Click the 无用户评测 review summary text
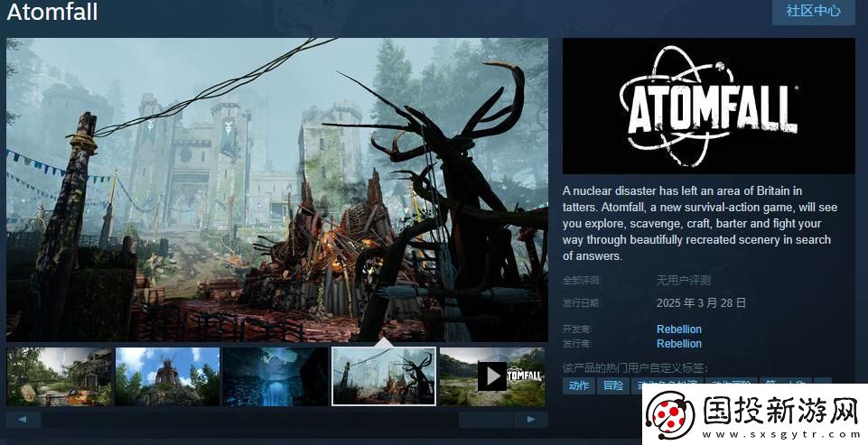The width and height of the screenshot is (868, 445). [683, 281]
